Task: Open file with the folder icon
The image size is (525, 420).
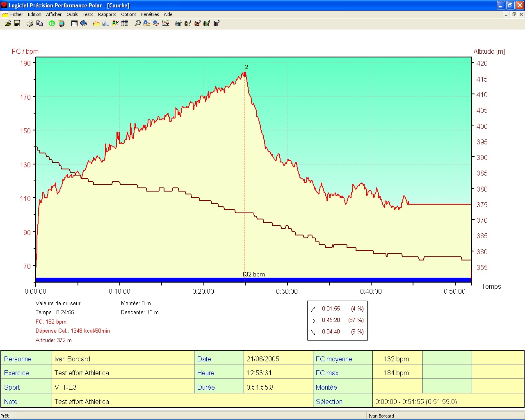Action: [8, 23]
